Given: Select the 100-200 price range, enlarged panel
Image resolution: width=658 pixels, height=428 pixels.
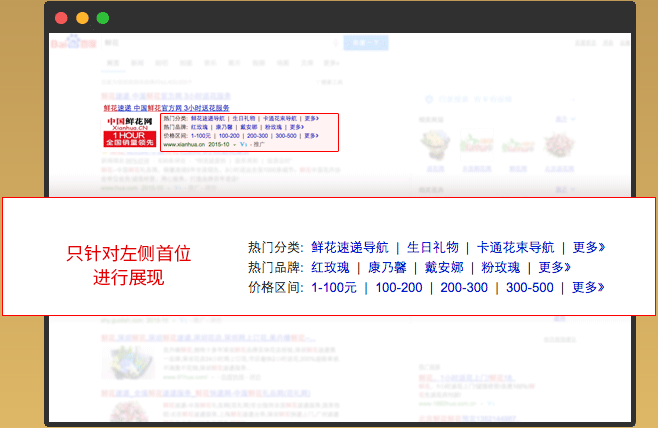Looking at the screenshot, I should coord(398,287).
